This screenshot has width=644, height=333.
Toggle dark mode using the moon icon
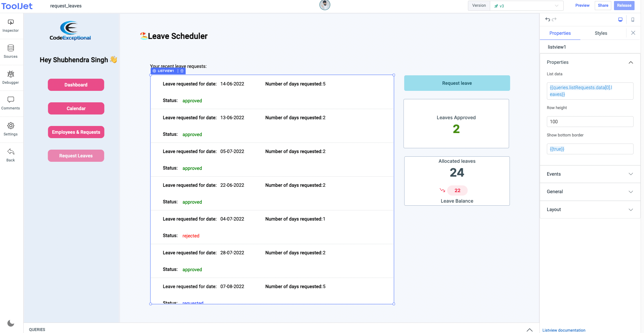click(11, 323)
